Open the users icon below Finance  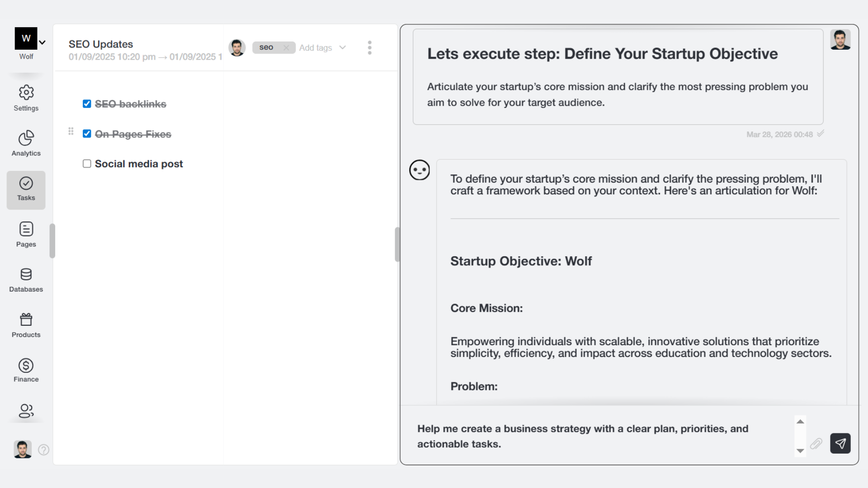(26, 411)
